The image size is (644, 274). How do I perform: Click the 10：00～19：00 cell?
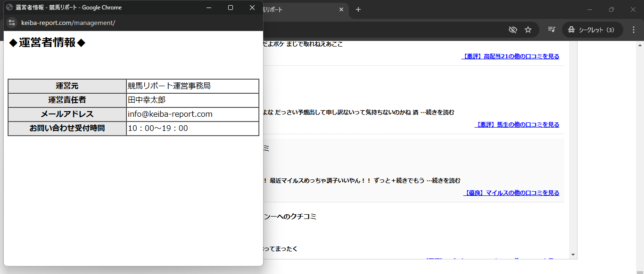192,129
